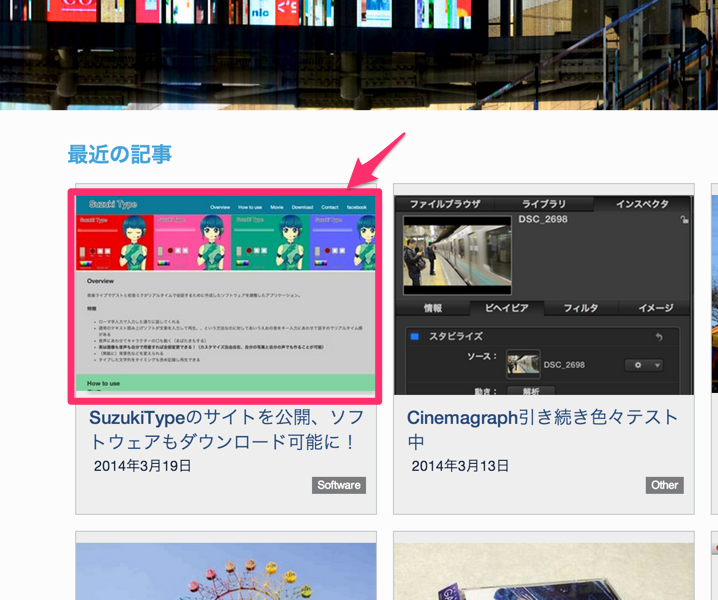
Task: Select the Software category tag
Action: click(339, 485)
